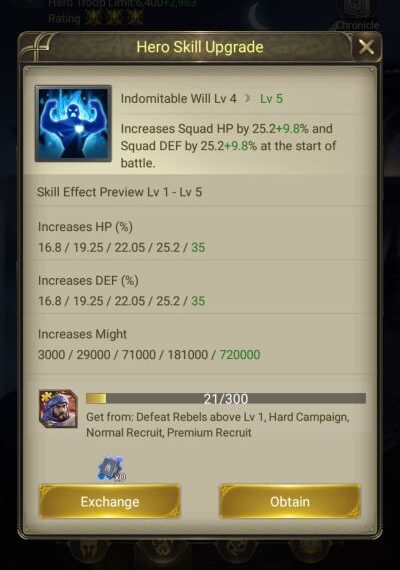400x570 pixels.
Task: Tap the Increases HP (%) row
Action: 200,237
